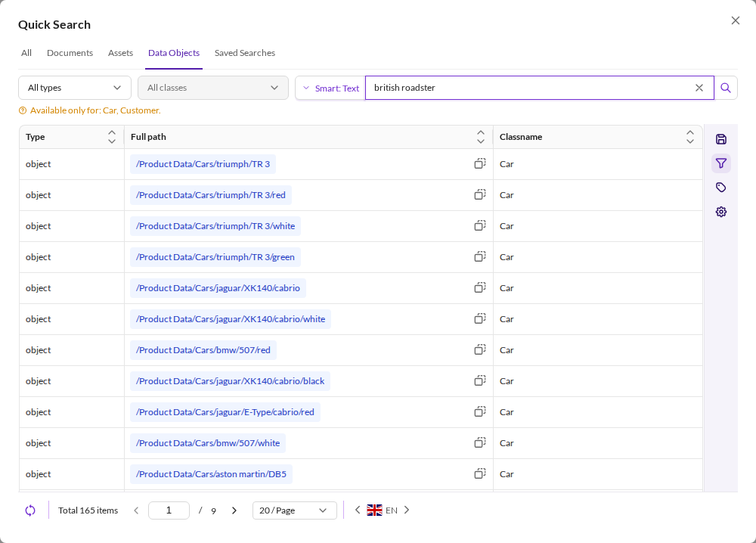Open link /Product Data/Cars/bmw/507/red
756x543 pixels.
click(203, 350)
